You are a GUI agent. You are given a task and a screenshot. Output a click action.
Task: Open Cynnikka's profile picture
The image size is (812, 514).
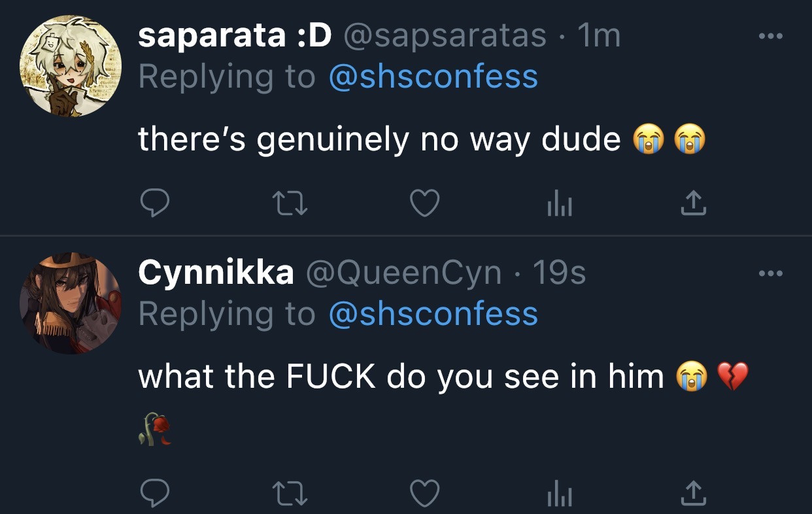[x=71, y=303]
